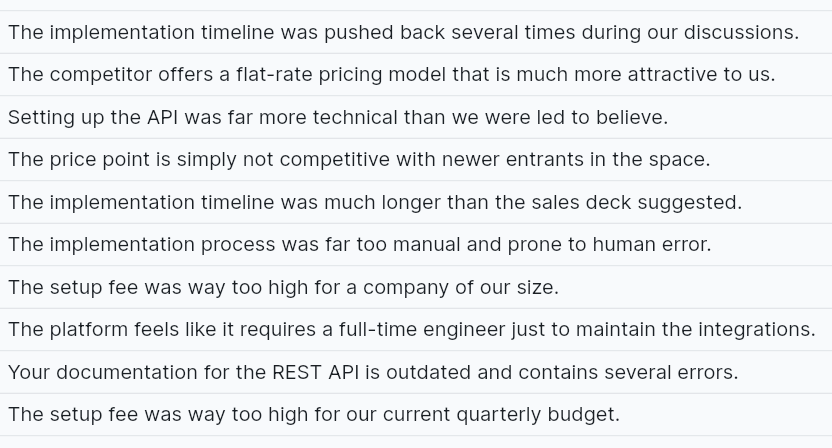The width and height of the screenshot is (832, 448).
Task: Click the implementation process too manual comment
Action: coord(359,244)
